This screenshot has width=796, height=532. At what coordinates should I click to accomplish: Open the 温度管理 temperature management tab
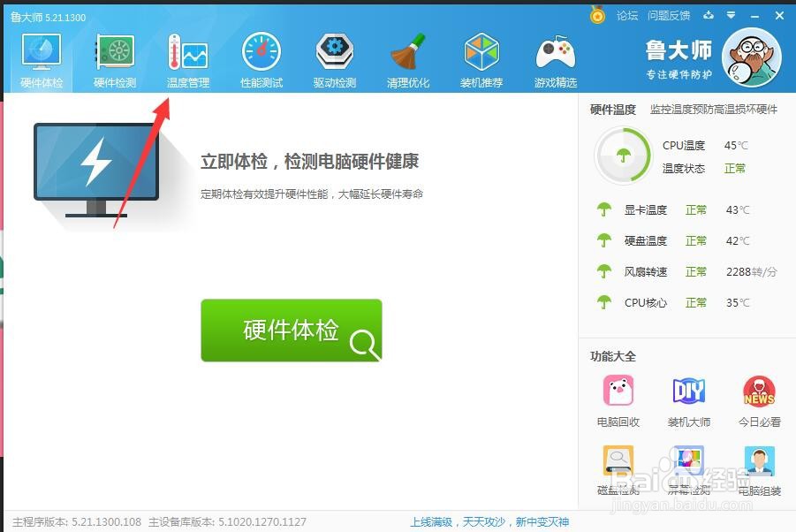(x=188, y=62)
